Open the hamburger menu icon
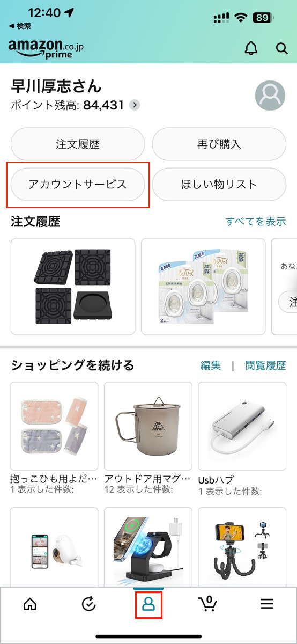 tap(267, 604)
